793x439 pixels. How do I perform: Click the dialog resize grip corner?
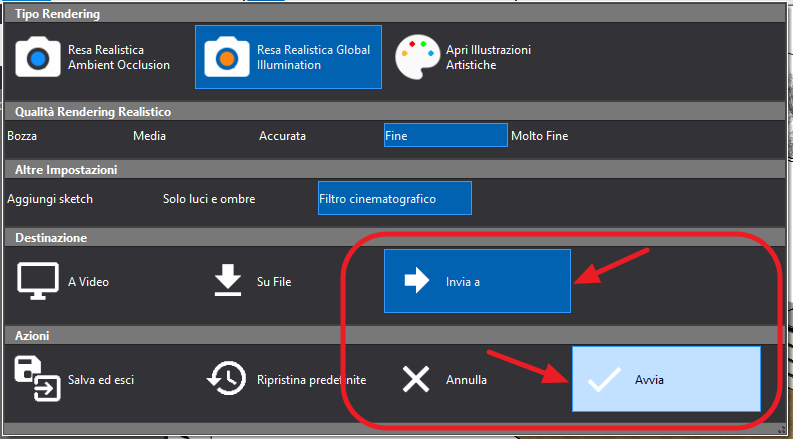tap(781, 430)
